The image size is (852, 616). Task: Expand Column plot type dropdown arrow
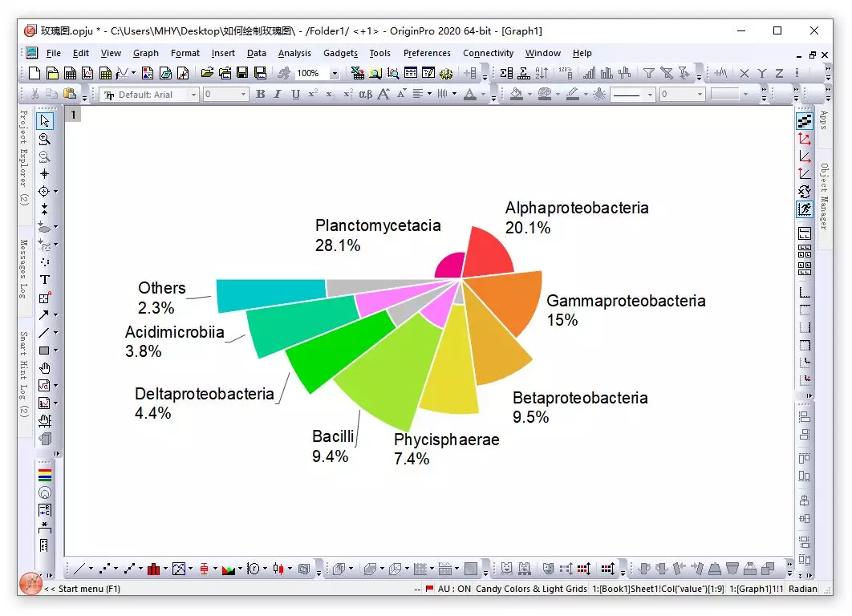pyautogui.click(x=165, y=569)
